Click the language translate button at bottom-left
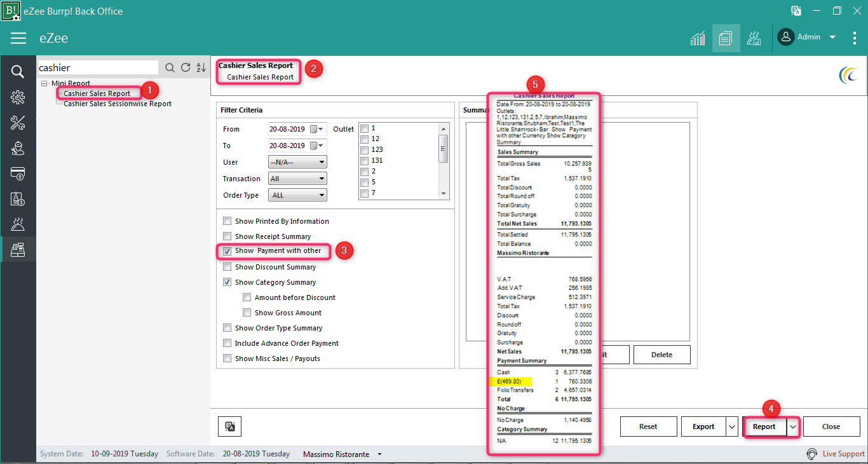The image size is (868, 464). 230,426
